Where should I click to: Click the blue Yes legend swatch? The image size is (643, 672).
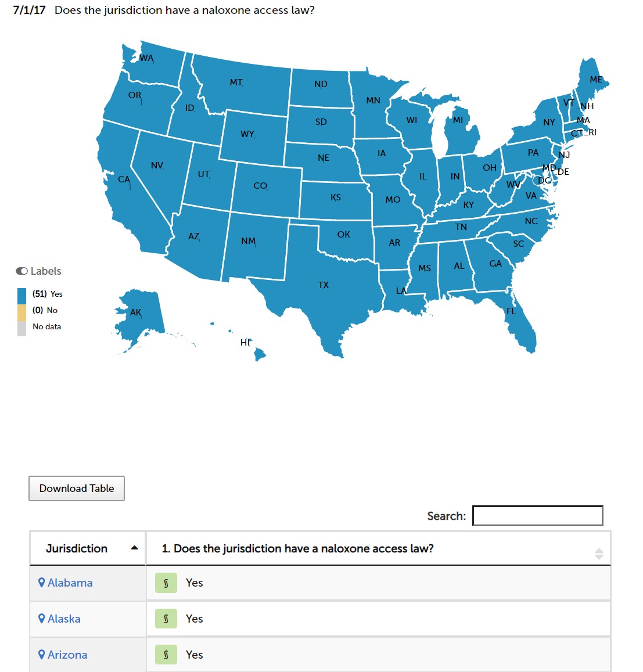point(22,296)
